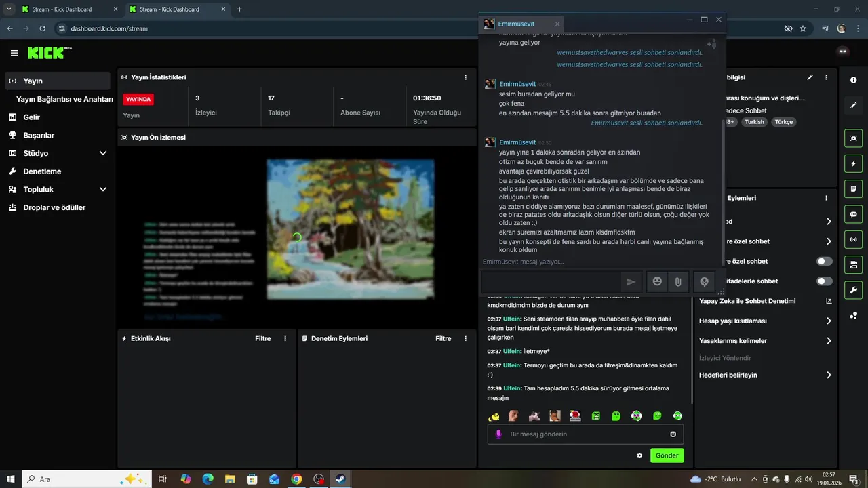Toggle the chat bubble widget icon in right rail
The image size is (868, 488).
pyautogui.click(x=853, y=214)
